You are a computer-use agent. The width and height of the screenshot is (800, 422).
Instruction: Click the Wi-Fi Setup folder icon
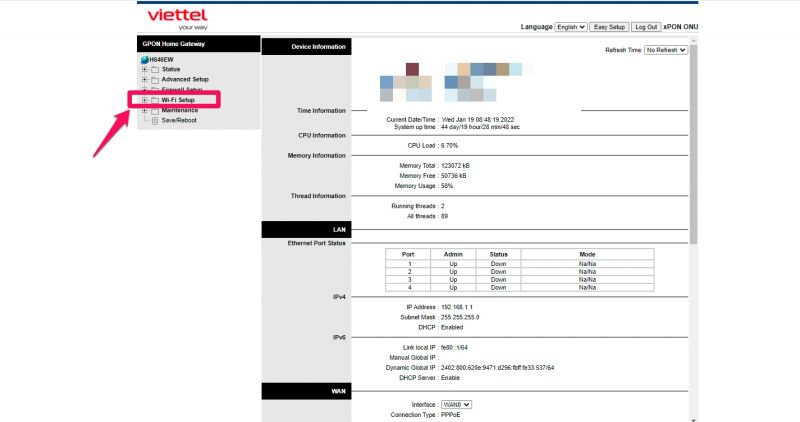pos(154,100)
